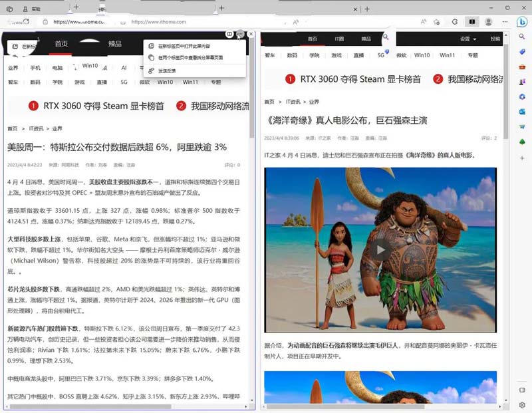View site info via the lock icon

45,22
